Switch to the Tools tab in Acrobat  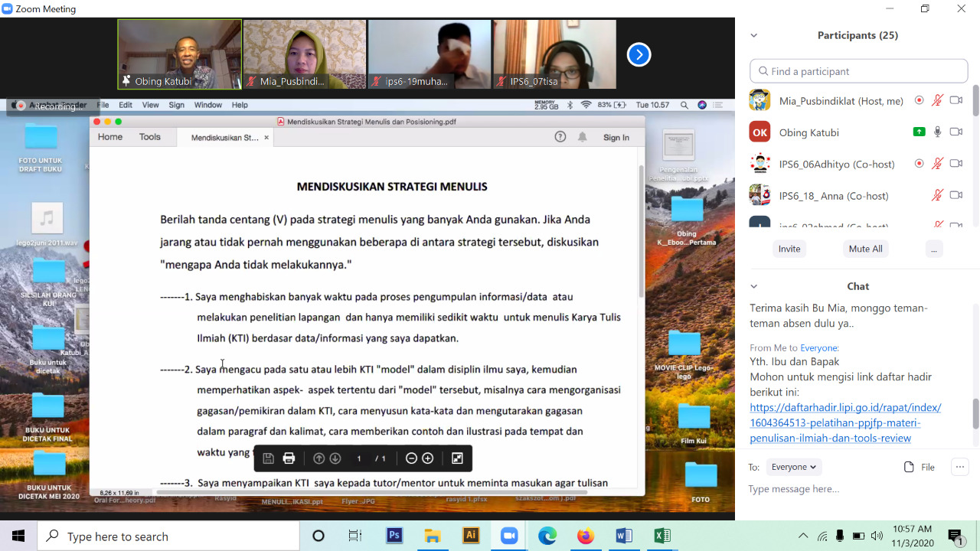point(150,137)
